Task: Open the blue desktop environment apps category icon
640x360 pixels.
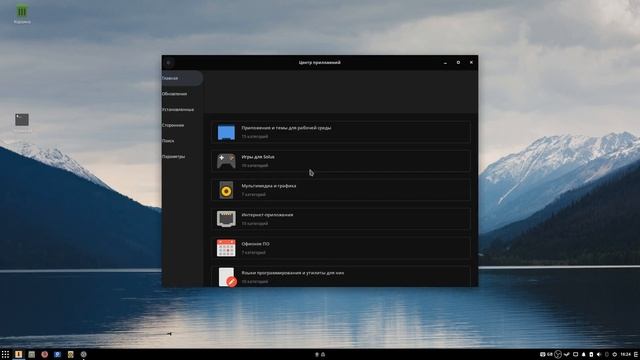Action: point(226,132)
